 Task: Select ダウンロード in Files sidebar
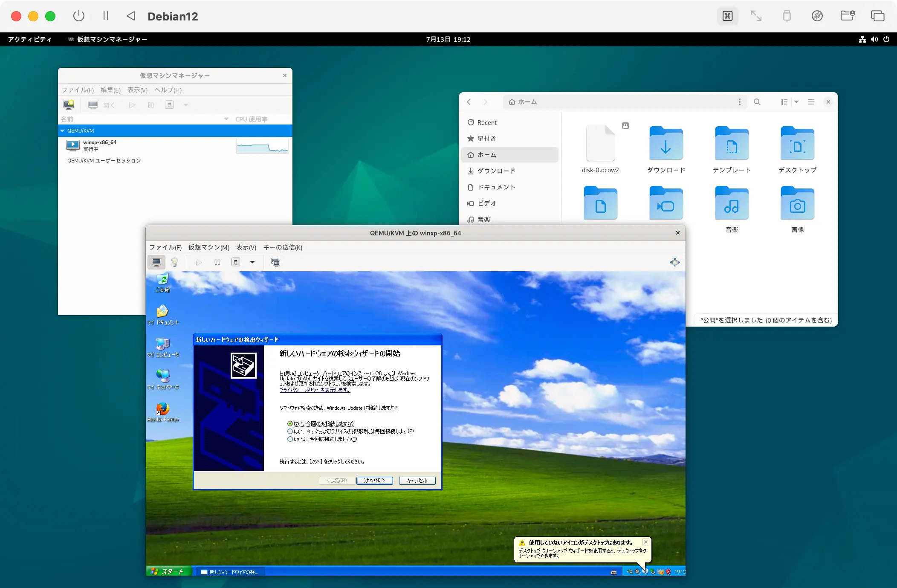pyautogui.click(x=510, y=171)
